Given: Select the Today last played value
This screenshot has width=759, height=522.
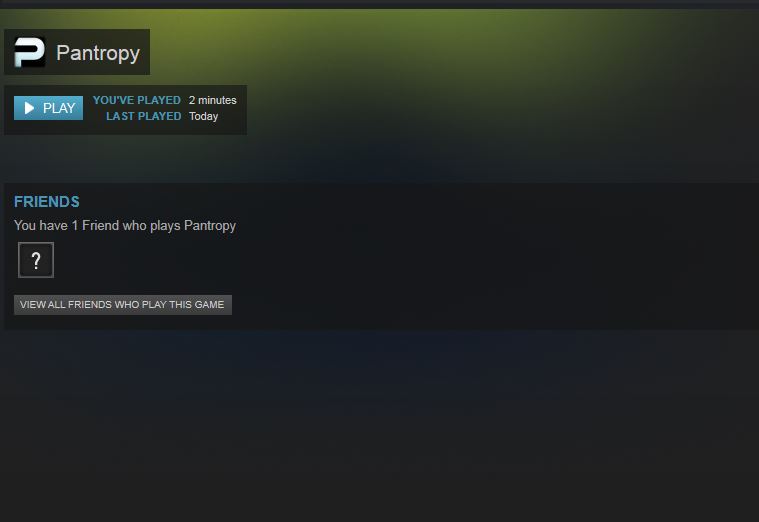Looking at the screenshot, I should tap(203, 117).
